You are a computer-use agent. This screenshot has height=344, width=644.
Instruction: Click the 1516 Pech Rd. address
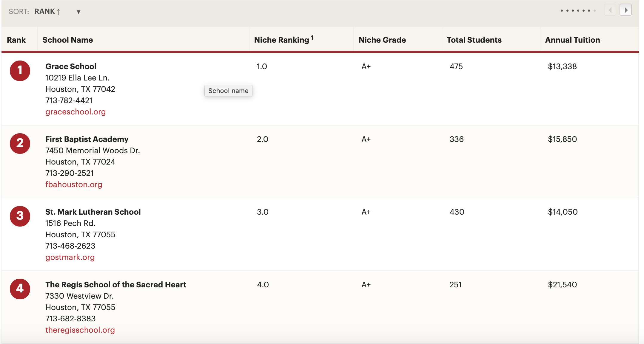click(x=70, y=223)
